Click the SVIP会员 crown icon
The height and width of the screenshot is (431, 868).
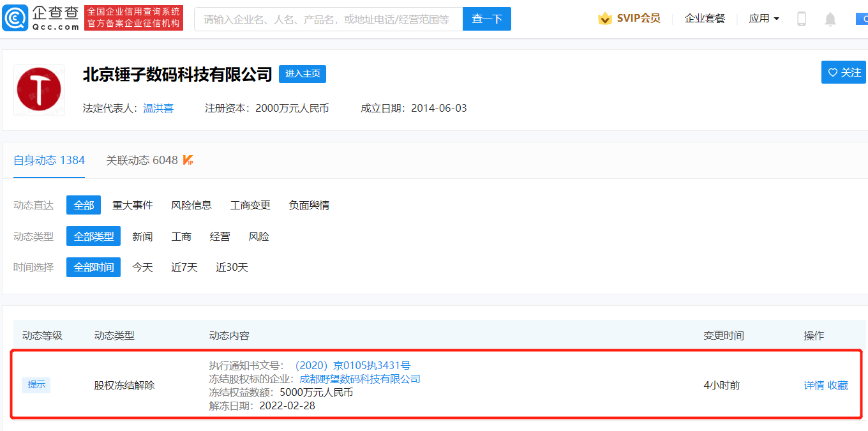(604, 19)
